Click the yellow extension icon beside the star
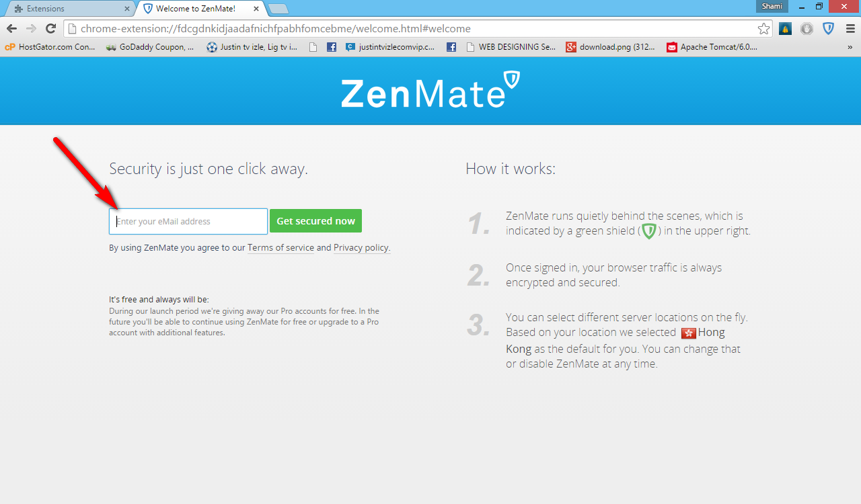 785,29
